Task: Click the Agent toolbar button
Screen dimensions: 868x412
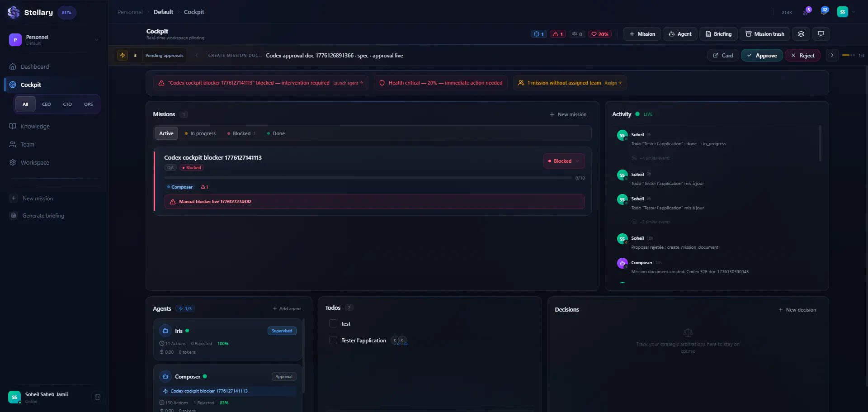Action: pyautogui.click(x=680, y=34)
